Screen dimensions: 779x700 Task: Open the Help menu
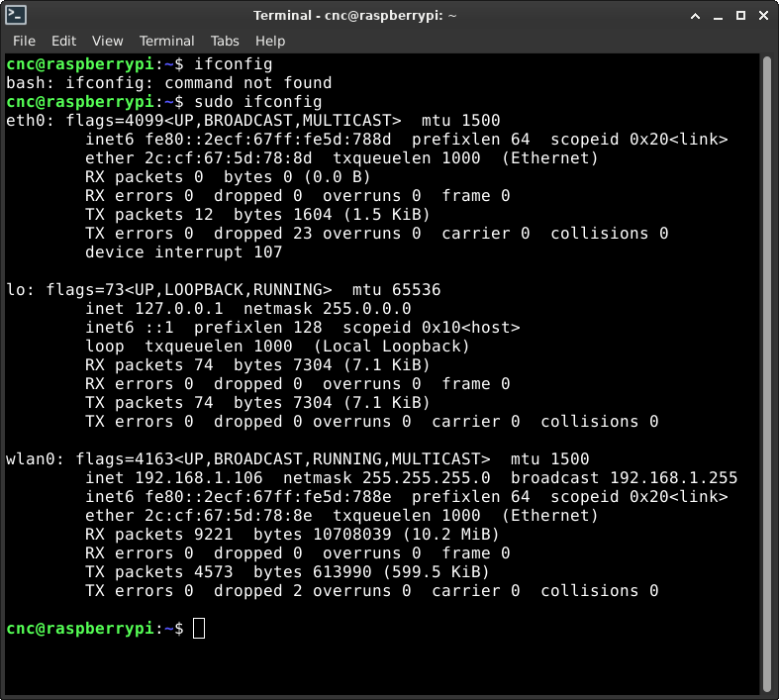(270, 41)
